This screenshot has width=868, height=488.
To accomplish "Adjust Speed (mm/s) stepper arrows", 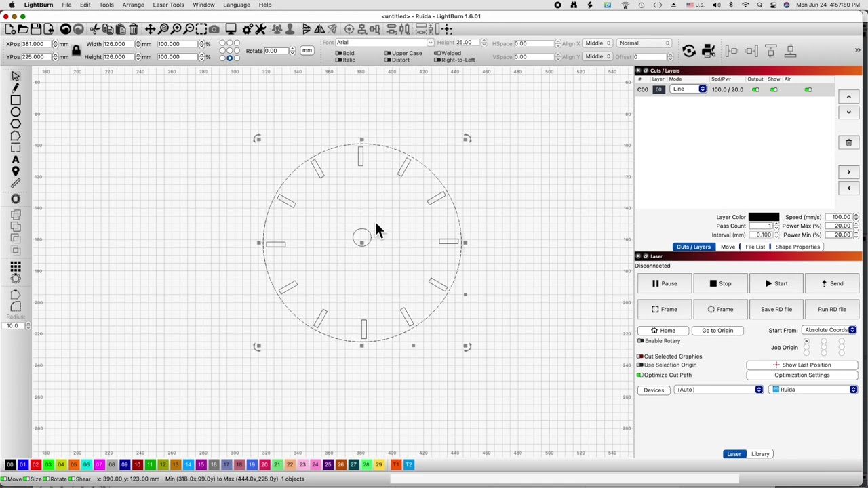I will coord(856,217).
